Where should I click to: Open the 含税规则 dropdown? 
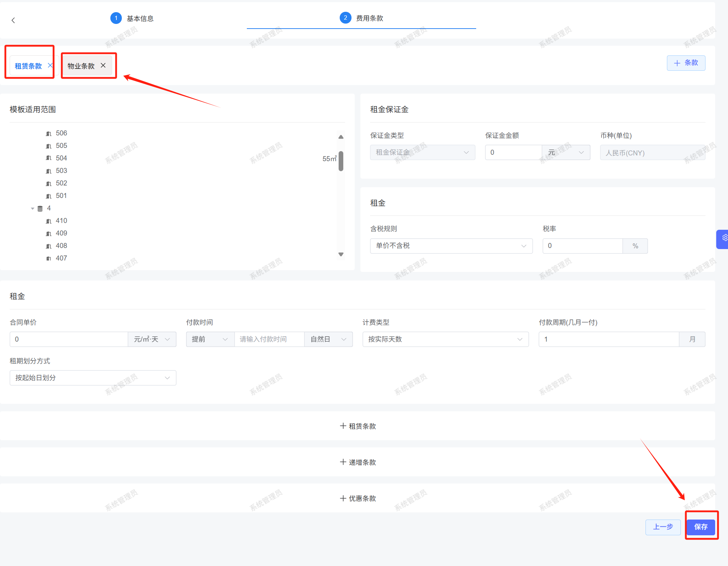pos(451,246)
